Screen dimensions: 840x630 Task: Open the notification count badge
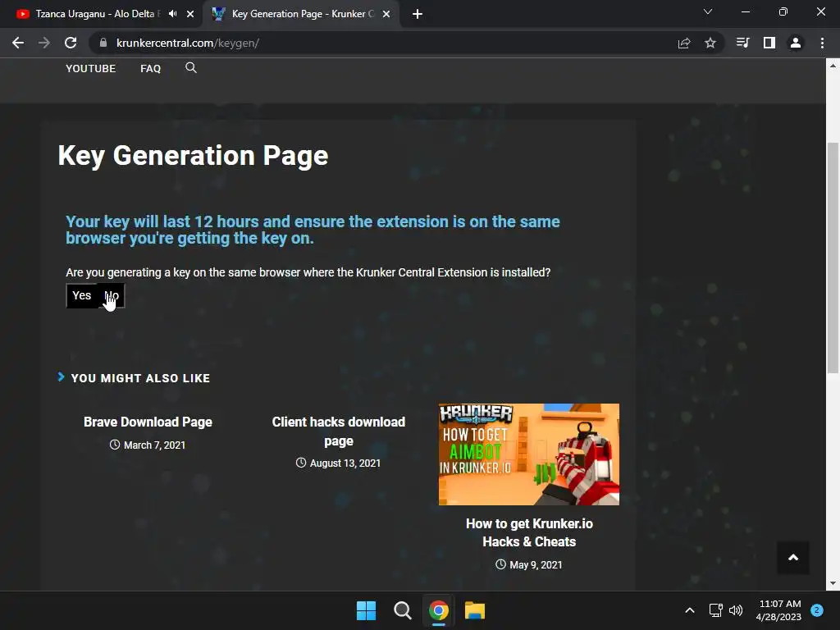click(x=817, y=610)
